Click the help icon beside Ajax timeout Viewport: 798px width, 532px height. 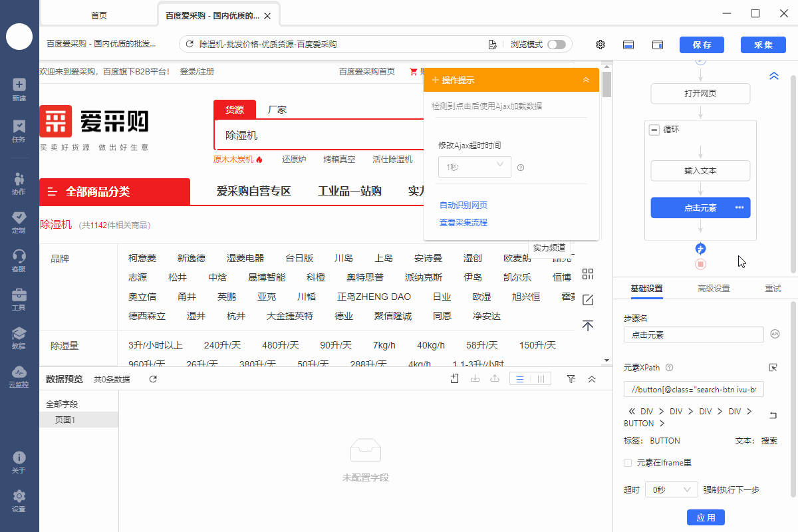pyautogui.click(x=521, y=168)
